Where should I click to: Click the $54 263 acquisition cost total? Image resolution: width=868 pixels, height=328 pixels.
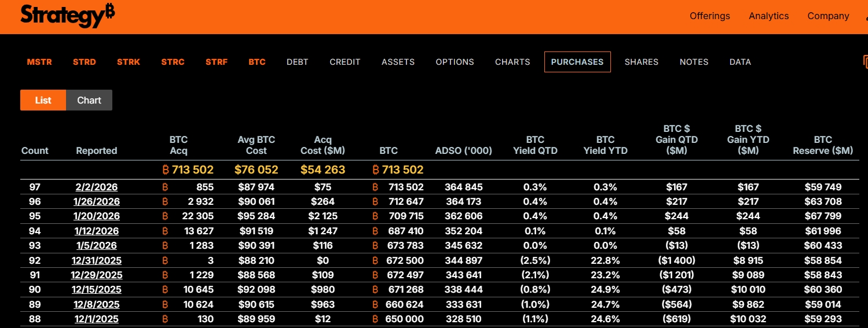323,169
